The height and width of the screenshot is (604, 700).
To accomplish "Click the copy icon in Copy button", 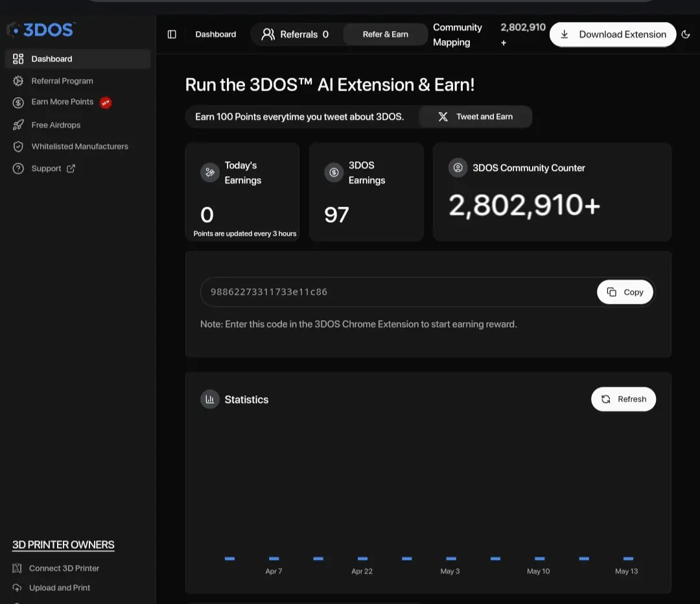I will click(612, 292).
